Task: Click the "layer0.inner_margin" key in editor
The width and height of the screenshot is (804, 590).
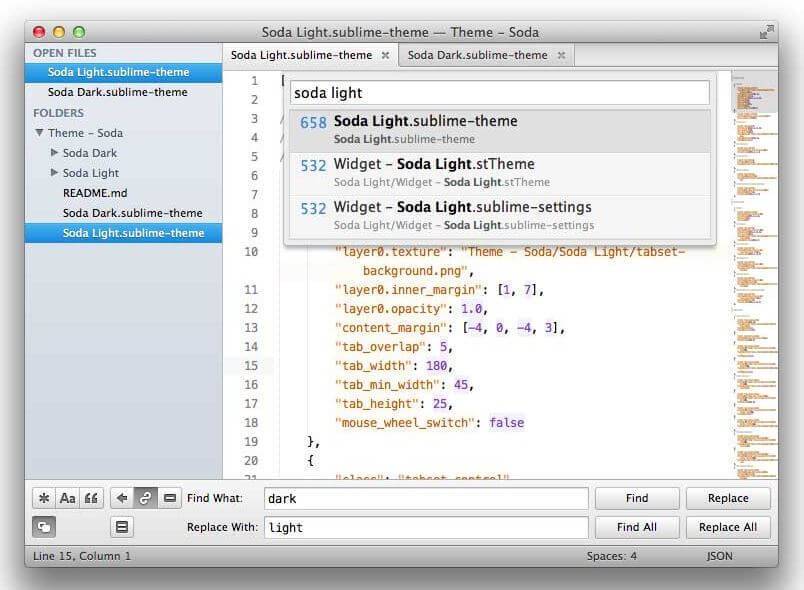Action: 409,290
